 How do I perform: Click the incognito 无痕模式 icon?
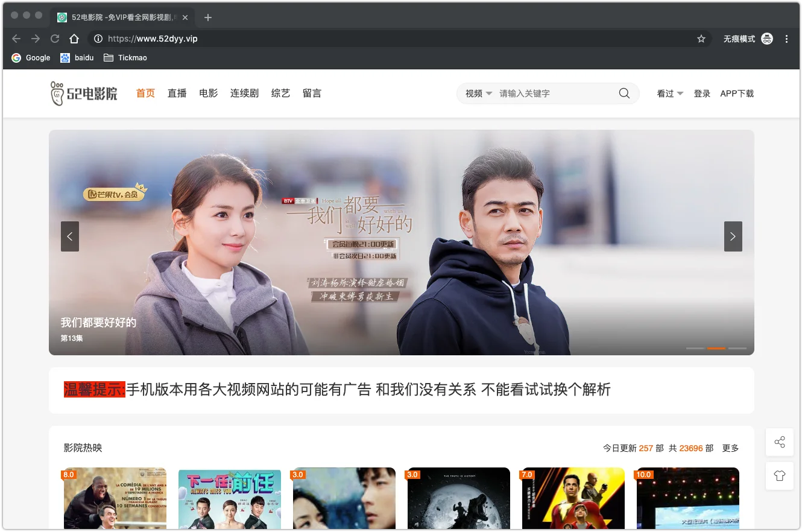[x=767, y=39]
